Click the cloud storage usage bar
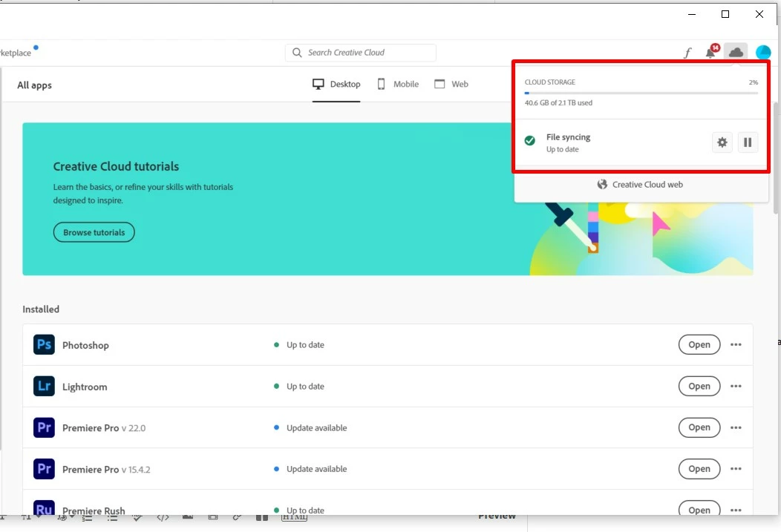This screenshot has width=781, height=532. 641,93
